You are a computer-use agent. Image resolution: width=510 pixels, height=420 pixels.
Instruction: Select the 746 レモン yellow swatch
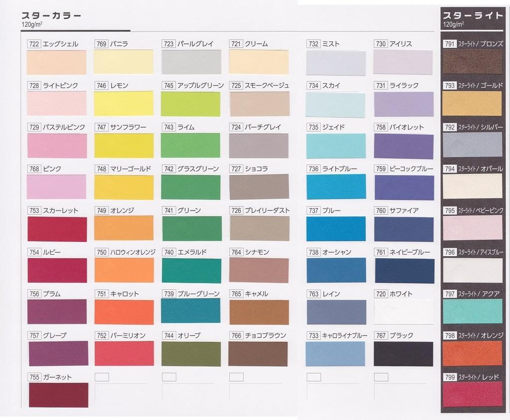[x=124, y=104]
